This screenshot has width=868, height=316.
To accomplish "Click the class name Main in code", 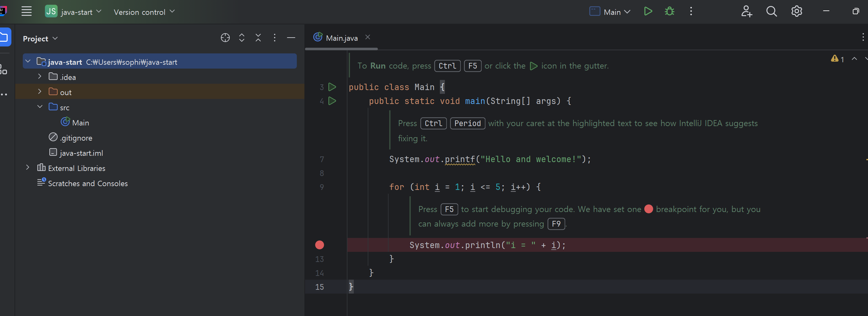I will 424,87.
